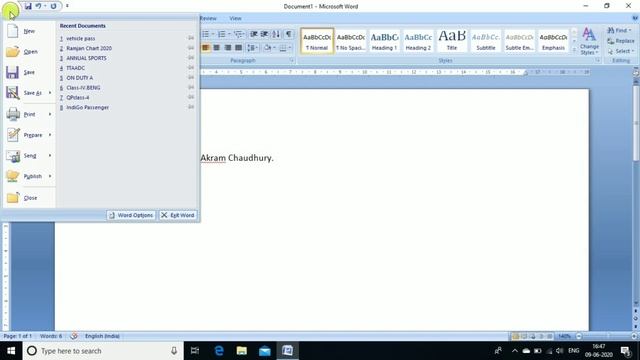Open Microsoft Edge from the taskbar
The height and width of the screenshot is (360, 640).
(219, 351)
